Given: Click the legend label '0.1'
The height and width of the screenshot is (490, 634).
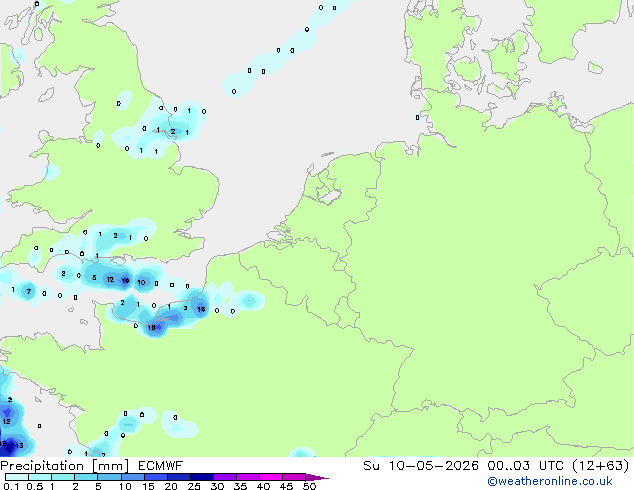Looking at the screenshot, I should 11,486.
